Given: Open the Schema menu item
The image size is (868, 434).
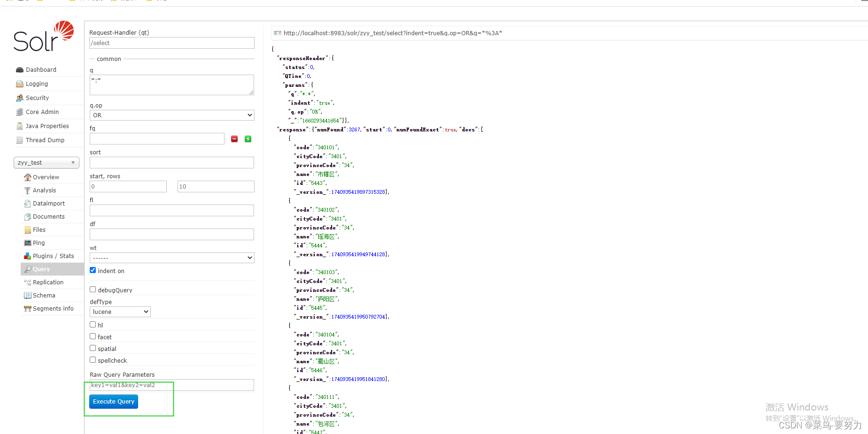Looking at the screenshot, I should pos(44,296).
